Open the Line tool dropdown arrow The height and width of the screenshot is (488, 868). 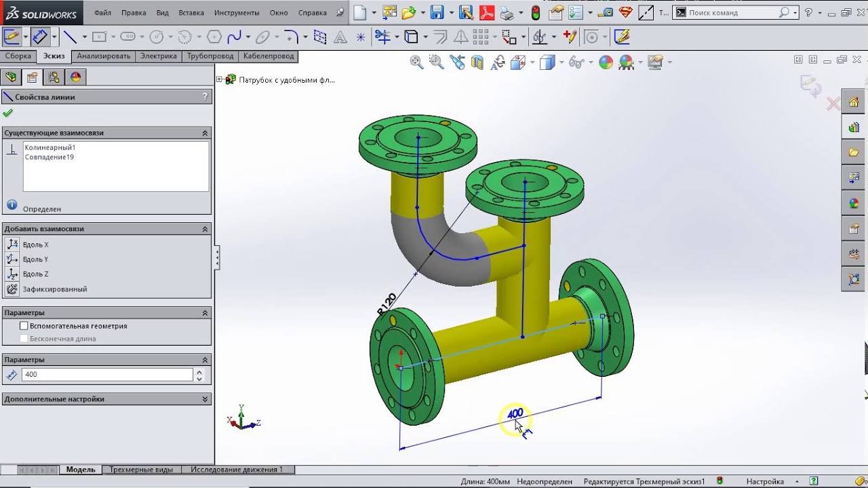tap(85, 37)
